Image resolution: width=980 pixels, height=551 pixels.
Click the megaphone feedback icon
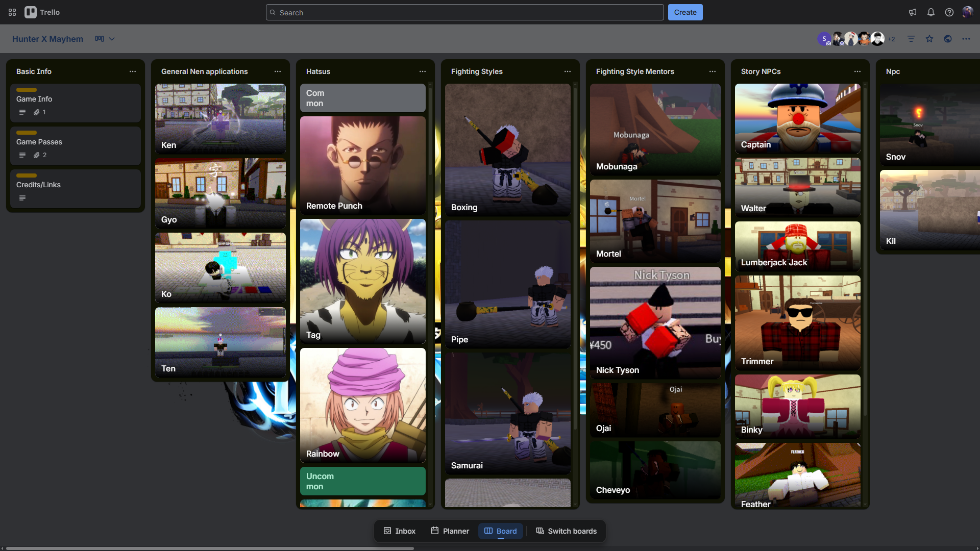point(913,12)
